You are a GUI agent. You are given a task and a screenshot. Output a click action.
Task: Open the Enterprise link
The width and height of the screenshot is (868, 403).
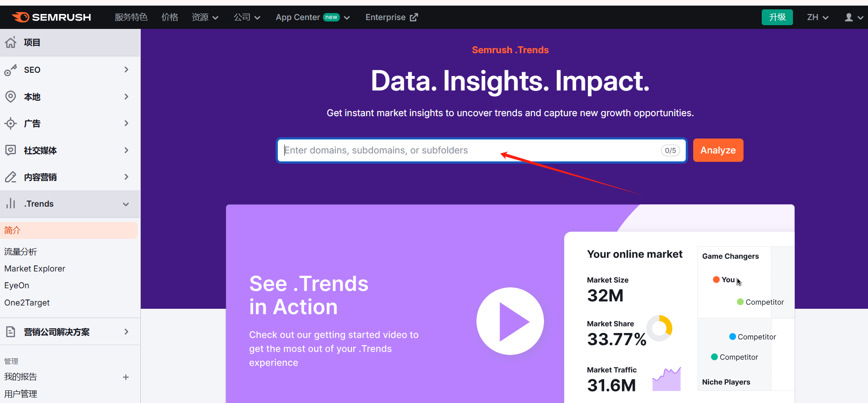tap(392, 17)
